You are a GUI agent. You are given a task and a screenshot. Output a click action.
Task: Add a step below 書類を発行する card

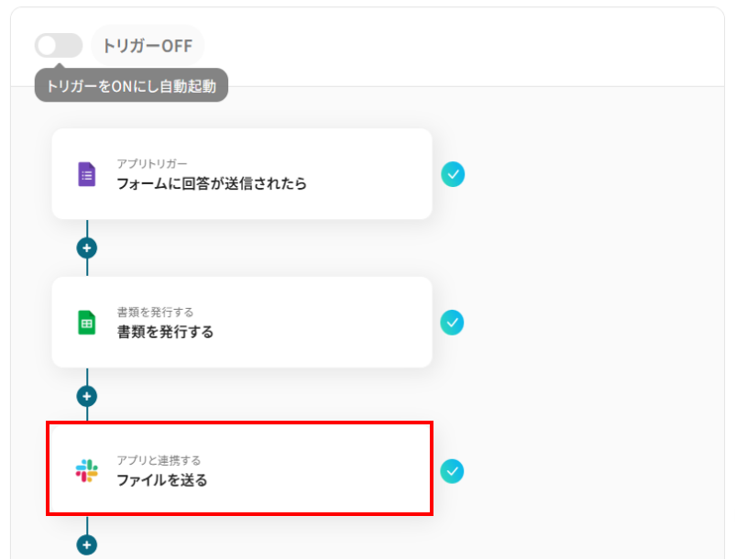click(87, 397)
